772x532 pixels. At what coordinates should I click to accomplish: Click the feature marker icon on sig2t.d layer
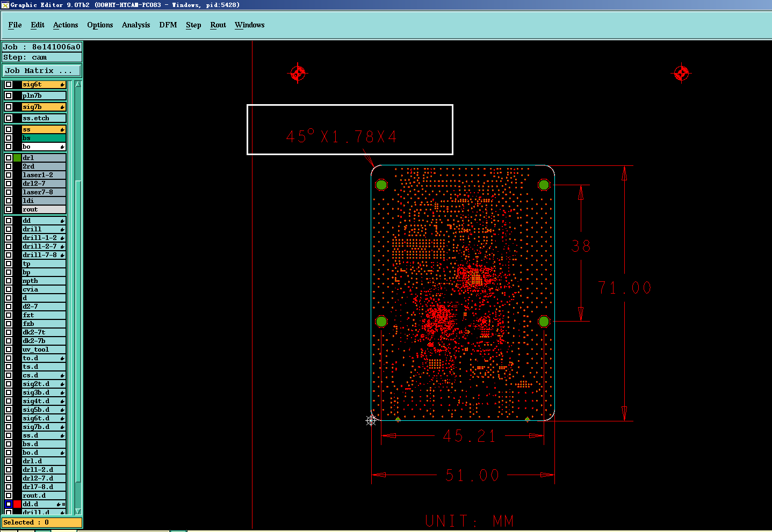(x=62, y=384)
